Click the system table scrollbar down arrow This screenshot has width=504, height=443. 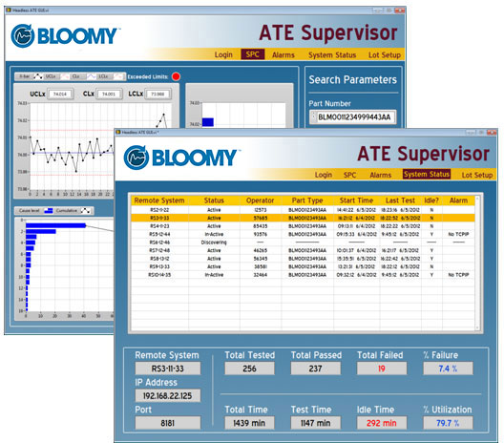[x=477, y=327]
